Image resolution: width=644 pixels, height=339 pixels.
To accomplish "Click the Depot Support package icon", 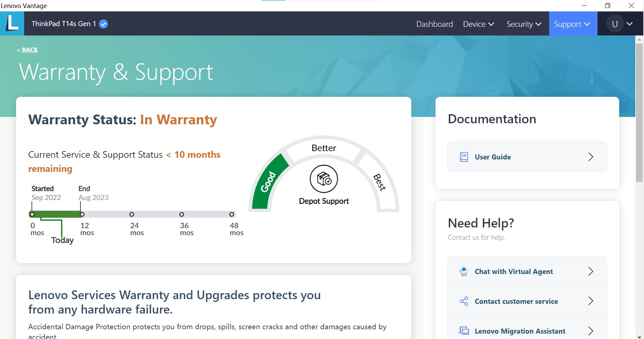I will pyautogui.click(x=324, y=179).
